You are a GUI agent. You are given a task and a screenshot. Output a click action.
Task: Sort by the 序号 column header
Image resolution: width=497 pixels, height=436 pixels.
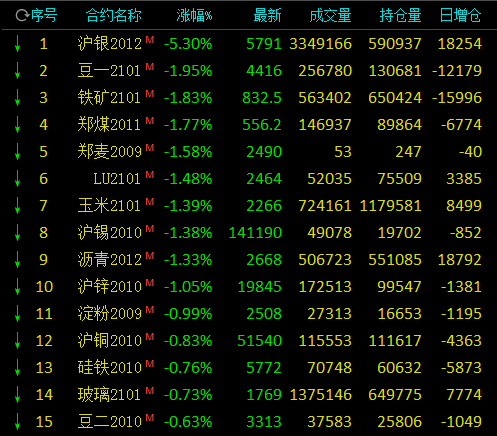tap(44, 16)
